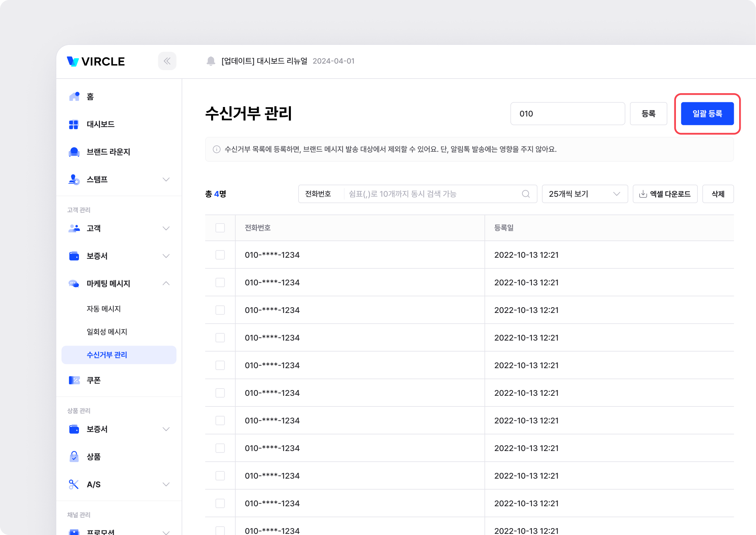Viewport: 756px width, 535px height.
Task: Click the 010 phone number input field
Action: tap(567, 114)
